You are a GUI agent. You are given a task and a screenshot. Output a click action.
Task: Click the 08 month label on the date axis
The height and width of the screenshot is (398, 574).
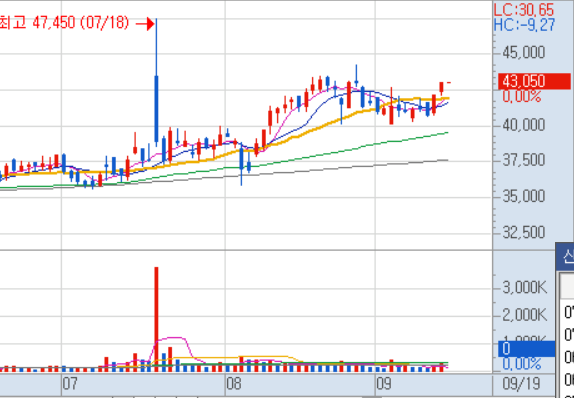[x=234, y=384]
